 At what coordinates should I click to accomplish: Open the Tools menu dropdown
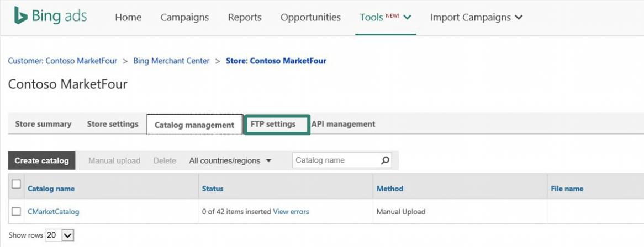385,17
